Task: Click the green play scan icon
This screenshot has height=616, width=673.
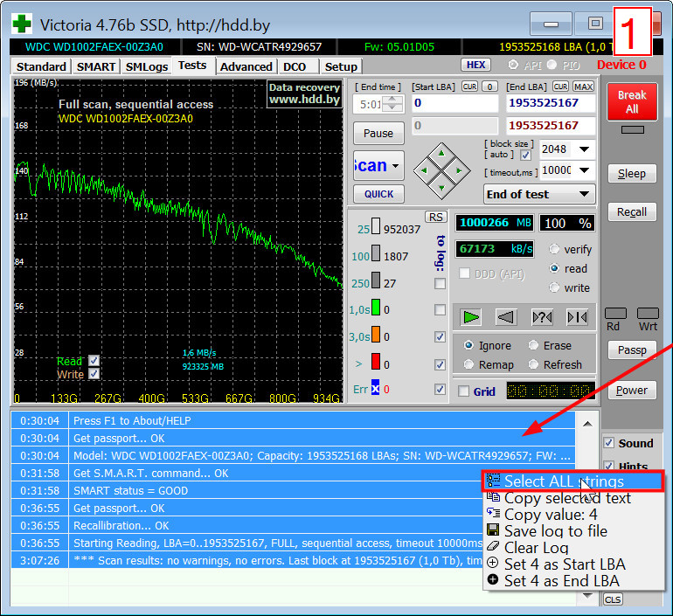Action: tap(471, 317)
